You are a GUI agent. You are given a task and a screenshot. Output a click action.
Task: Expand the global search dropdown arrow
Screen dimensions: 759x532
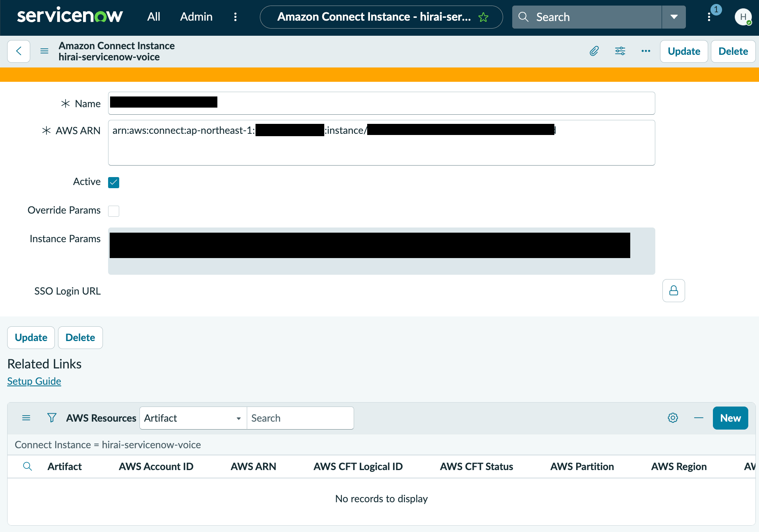click(674, 17)
